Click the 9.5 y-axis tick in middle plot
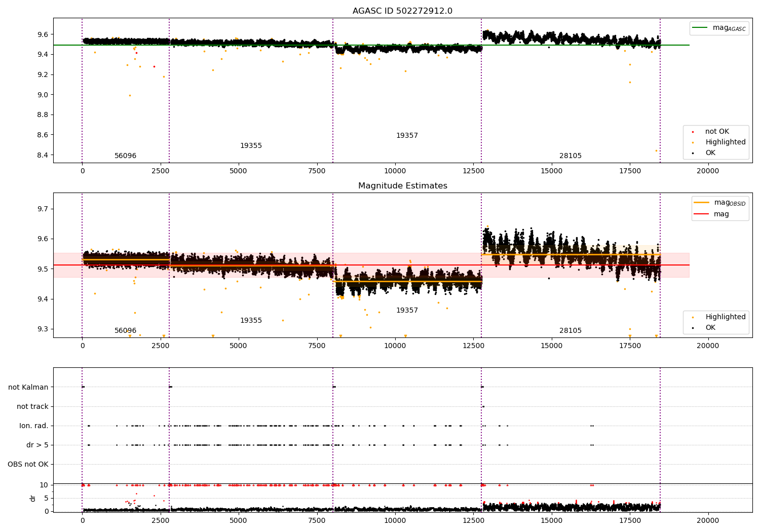 click(x=43, y=269)
